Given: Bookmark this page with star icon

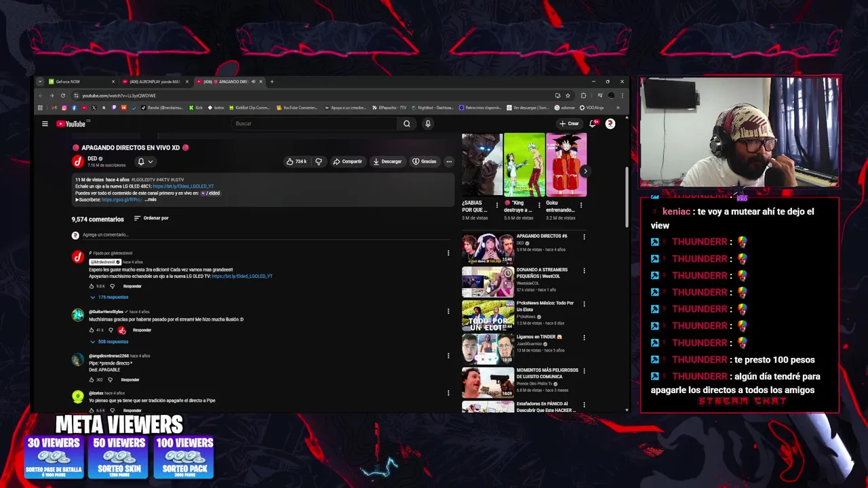Looking at the screenshot, I should tap(568, 96).
